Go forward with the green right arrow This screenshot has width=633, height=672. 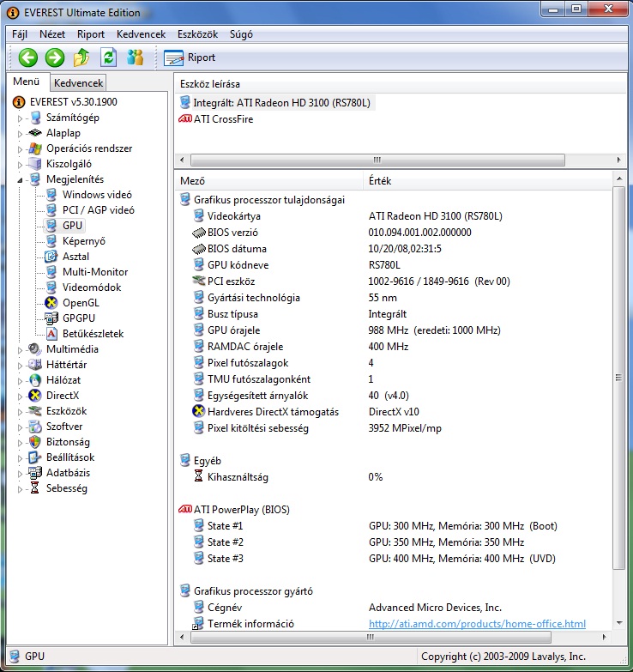[55, 58]
